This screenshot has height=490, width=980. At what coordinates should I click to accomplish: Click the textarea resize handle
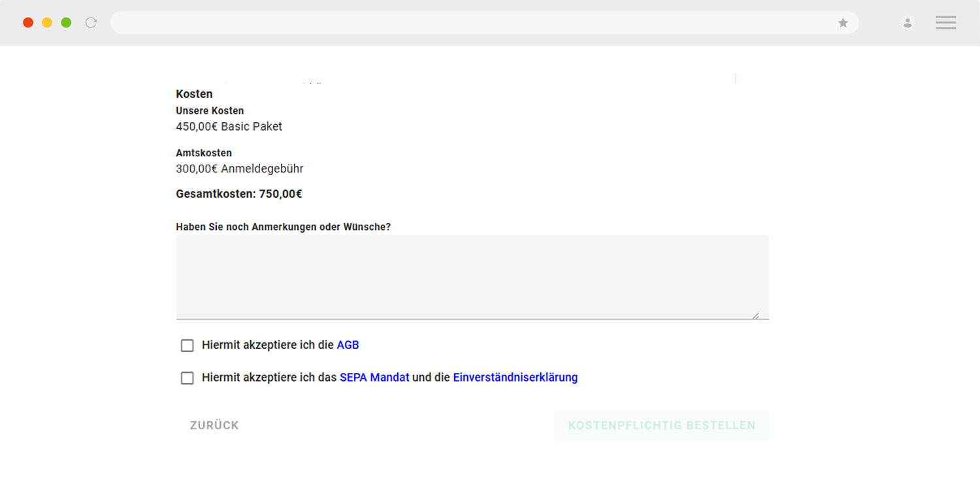[755, 316]
